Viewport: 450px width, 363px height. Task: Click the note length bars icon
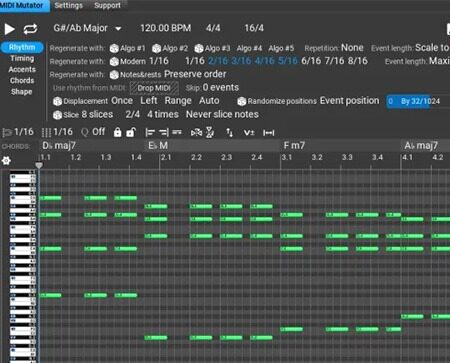pos(46,133)
